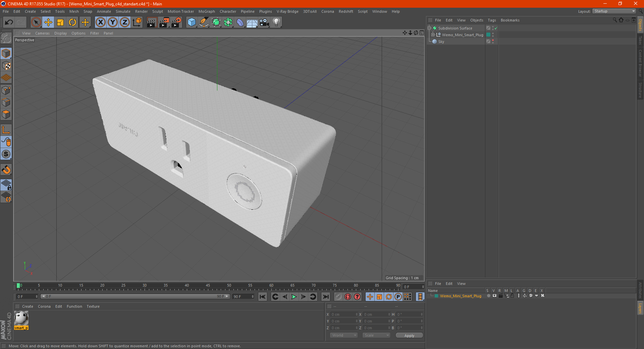This screenshot has height=349, width=644.
Task: Add a Cube primitive object
Action: [x=192, y=22]
